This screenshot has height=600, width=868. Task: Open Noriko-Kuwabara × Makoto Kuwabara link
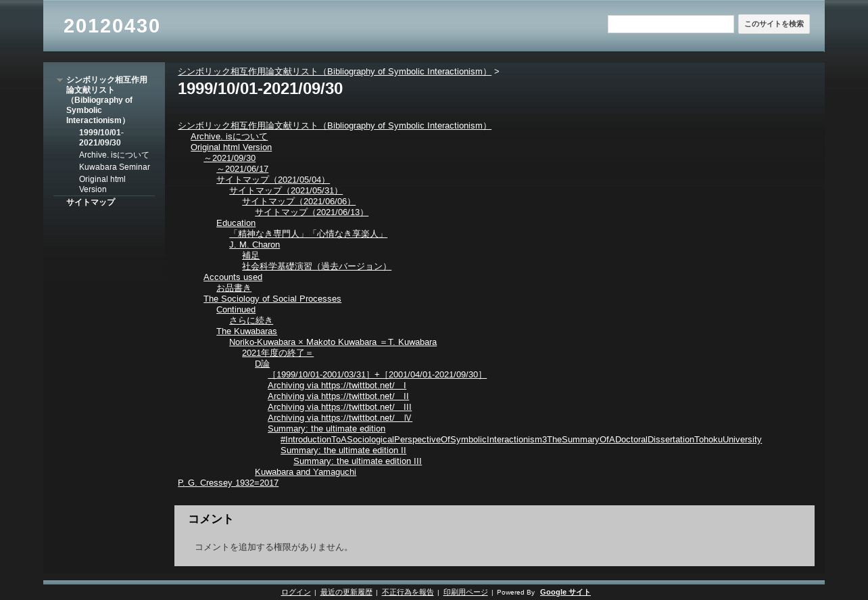pos(333,342)
